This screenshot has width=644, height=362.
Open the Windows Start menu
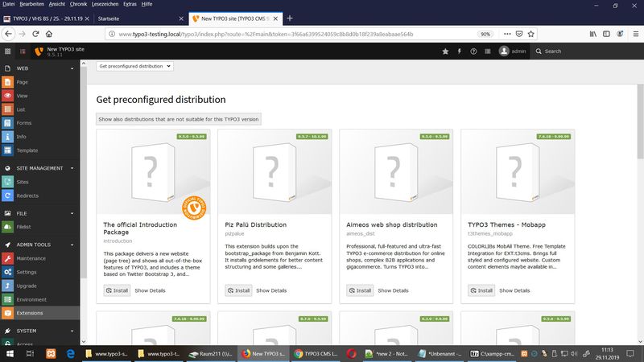[x=10, y=353]
